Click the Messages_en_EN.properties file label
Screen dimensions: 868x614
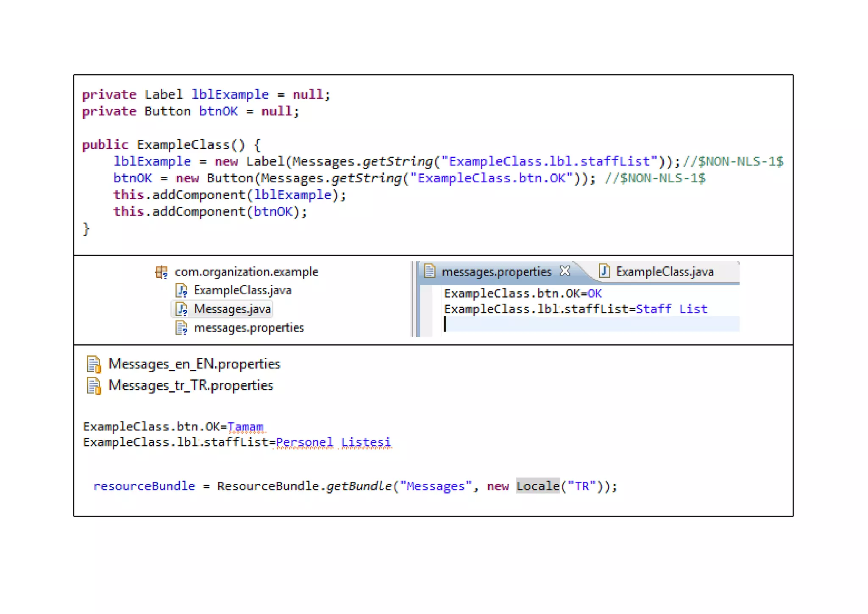[194, 364]
